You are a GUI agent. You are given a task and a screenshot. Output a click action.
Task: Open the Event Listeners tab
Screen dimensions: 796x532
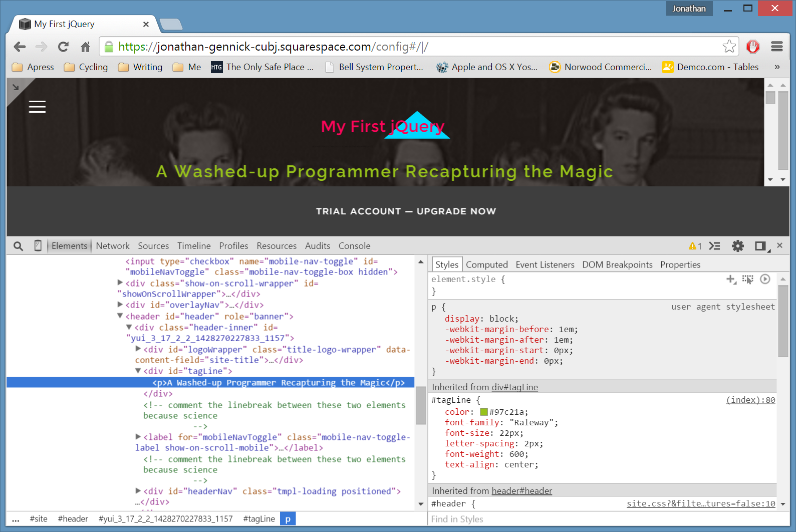pos(545,264)
